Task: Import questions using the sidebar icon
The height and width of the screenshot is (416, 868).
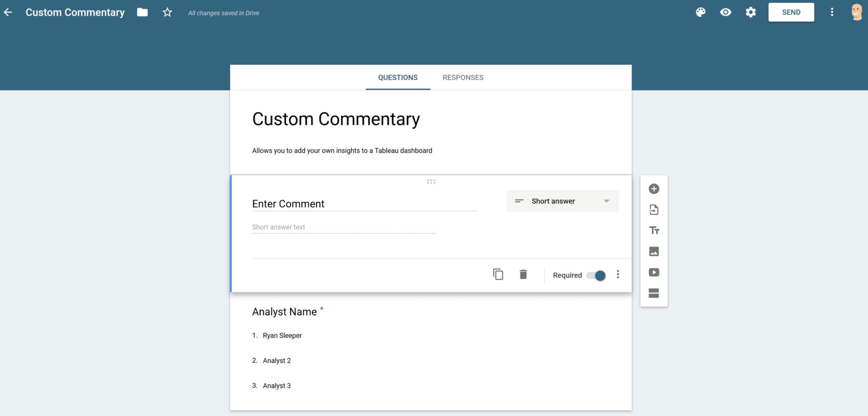Action: [x=654, y=209]
